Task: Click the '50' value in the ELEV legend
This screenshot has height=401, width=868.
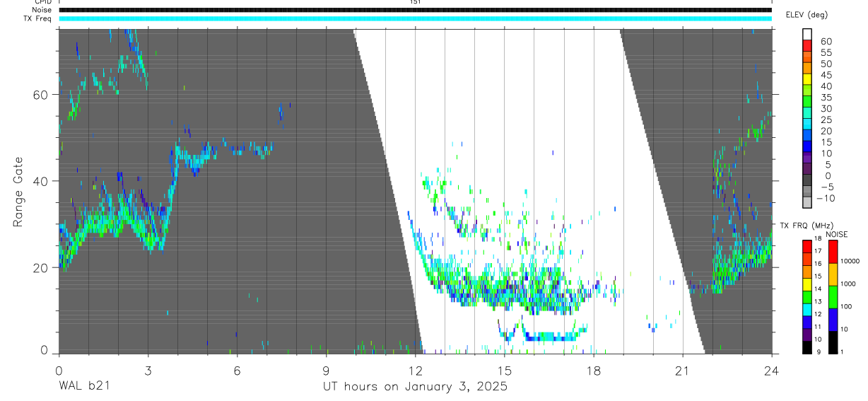Action: [826, 64]
